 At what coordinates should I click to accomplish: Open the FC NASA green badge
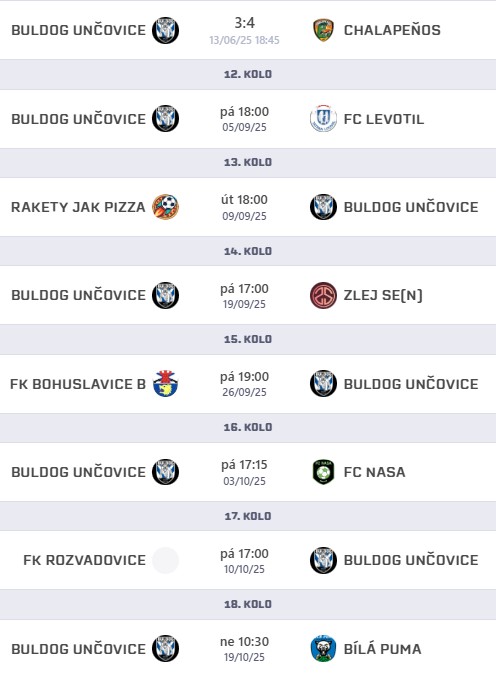(323, 472)
